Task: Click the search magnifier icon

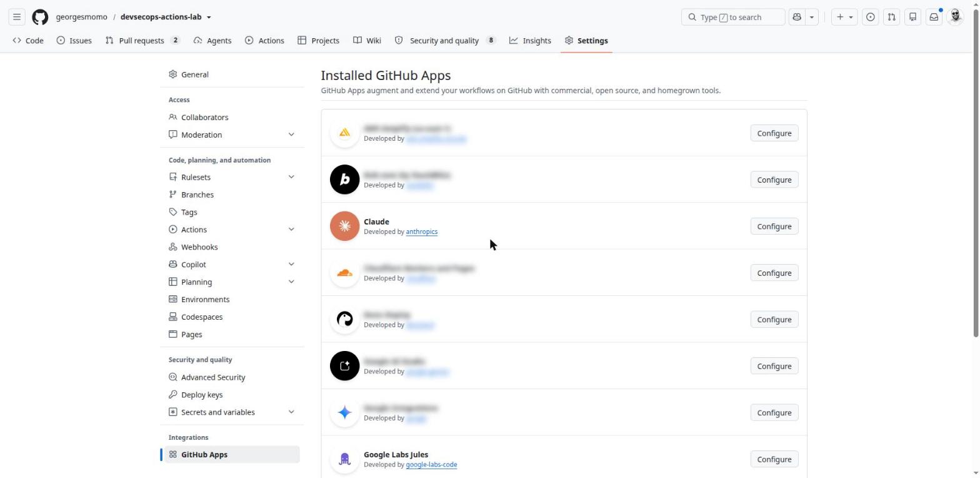Action: coord(692,17)
